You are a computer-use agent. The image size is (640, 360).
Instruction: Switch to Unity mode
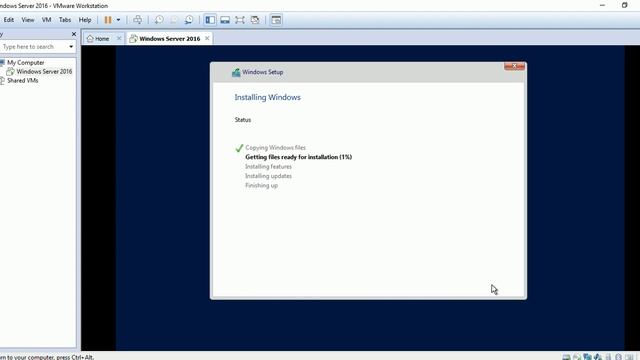255,20
